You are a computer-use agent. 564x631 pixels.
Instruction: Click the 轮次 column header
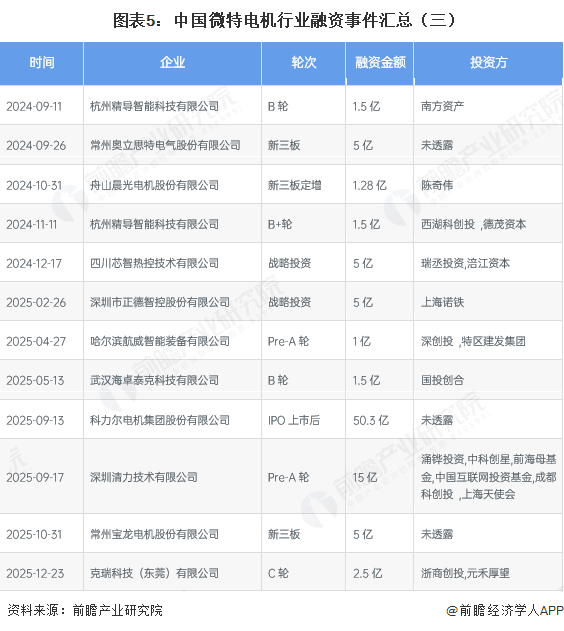pos(304,63)
